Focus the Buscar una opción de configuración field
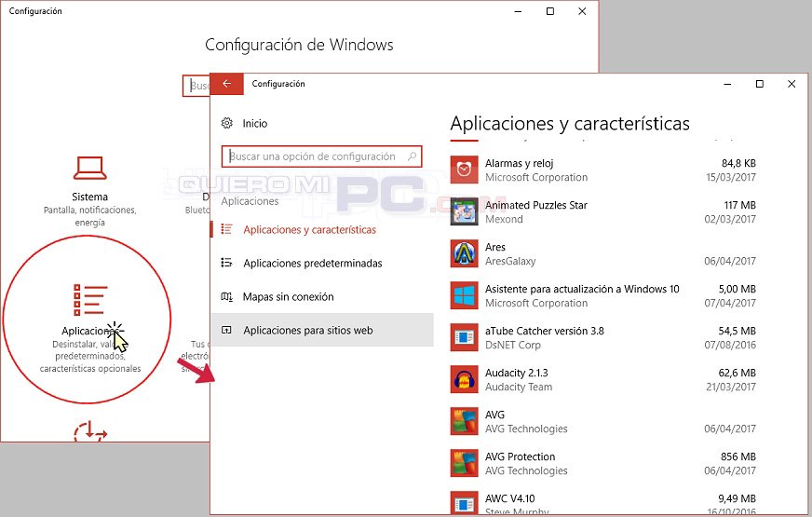The height and width of the screenshot is (517, 812). (321, 156)
